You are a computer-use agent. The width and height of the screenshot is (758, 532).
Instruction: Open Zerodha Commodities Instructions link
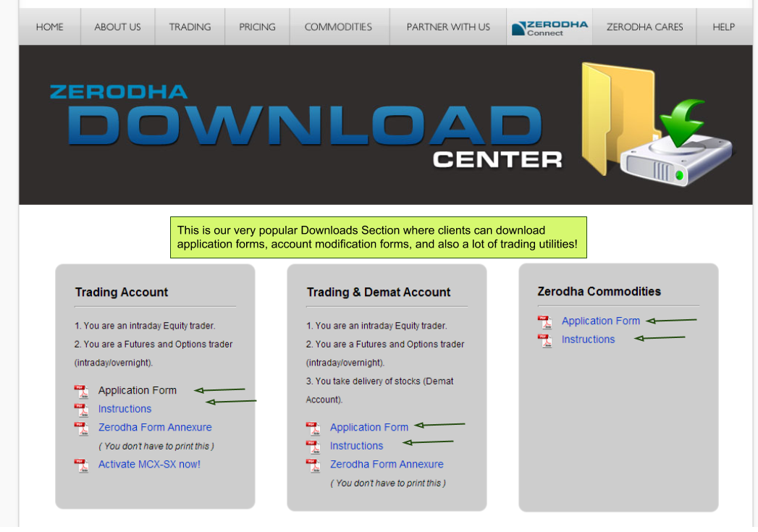(588, 339)
